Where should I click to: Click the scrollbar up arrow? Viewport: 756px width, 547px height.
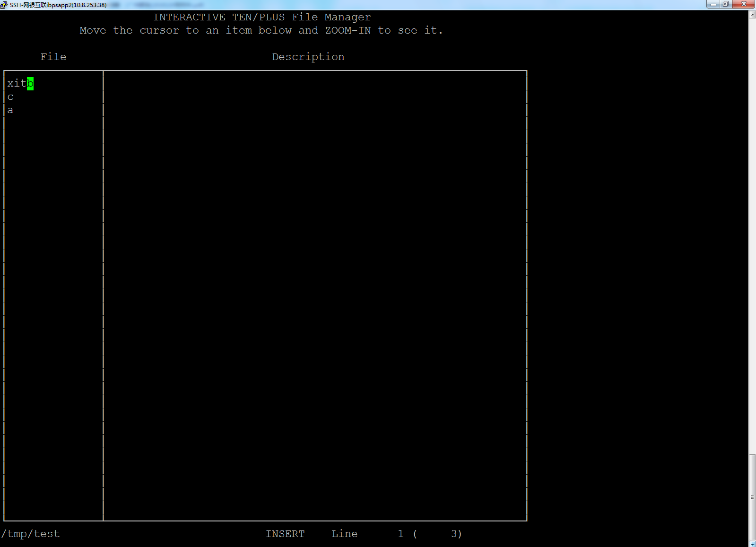point(752,15)
